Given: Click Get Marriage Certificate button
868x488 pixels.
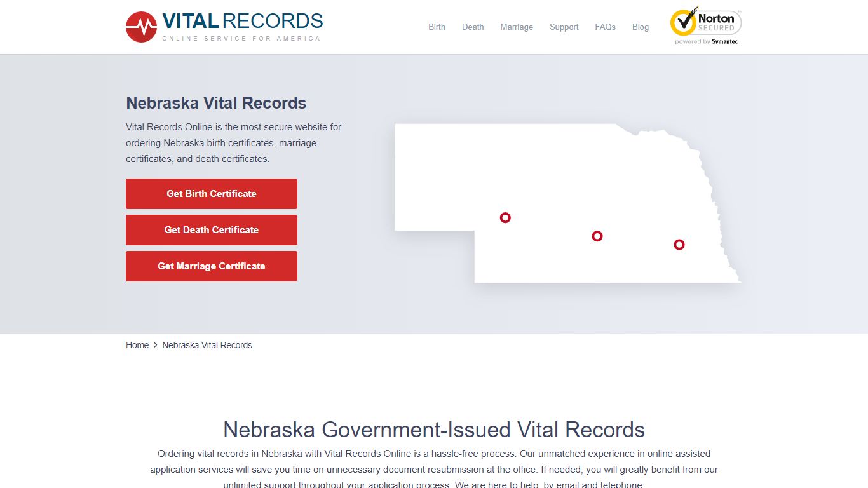Looking at the screenshot, I should click(x=212, y=266).
